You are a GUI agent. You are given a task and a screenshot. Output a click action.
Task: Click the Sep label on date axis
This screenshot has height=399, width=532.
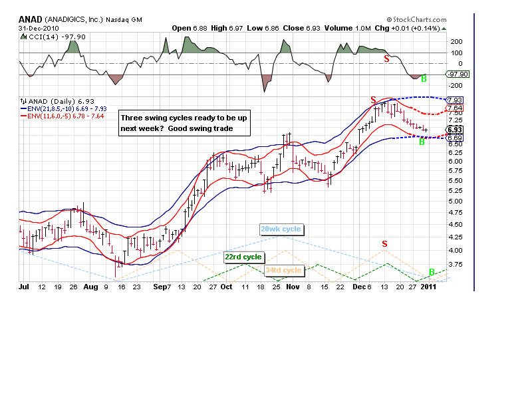(x=160, y=287)
